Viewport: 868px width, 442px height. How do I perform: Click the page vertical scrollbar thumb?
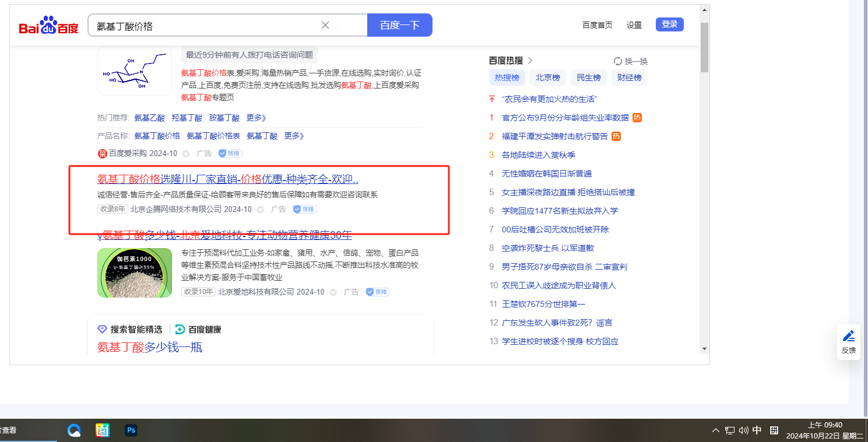(704, 47)
